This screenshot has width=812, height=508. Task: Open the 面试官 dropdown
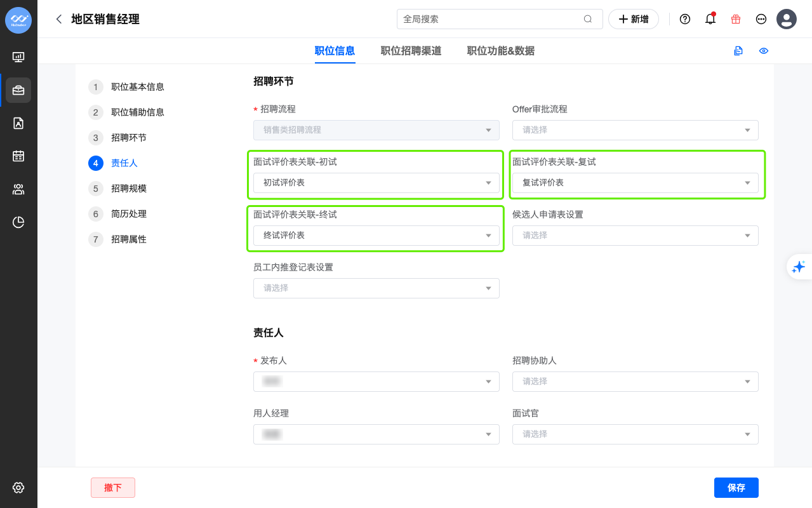click(x=635, y=434)
